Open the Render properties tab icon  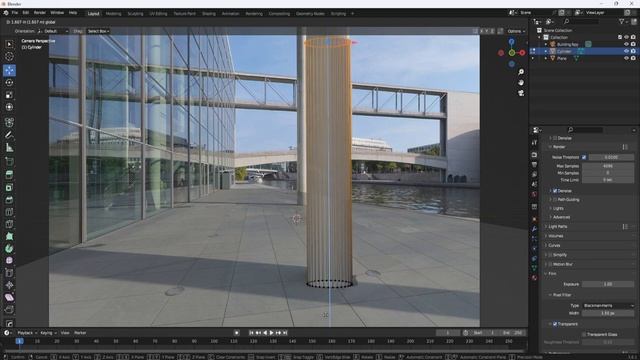click(534, 155)
